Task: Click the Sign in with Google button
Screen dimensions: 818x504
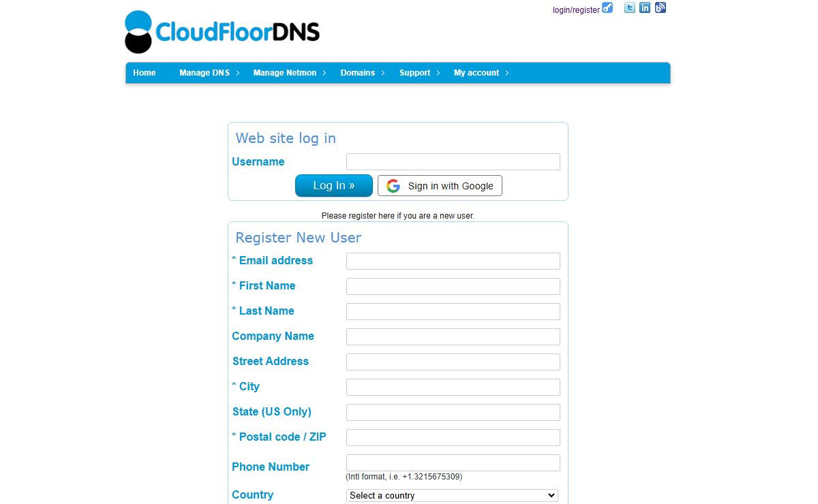Action: coord(440,186)
